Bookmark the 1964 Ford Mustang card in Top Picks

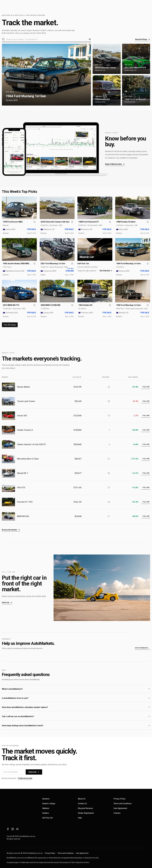click(x=148, y=263)
